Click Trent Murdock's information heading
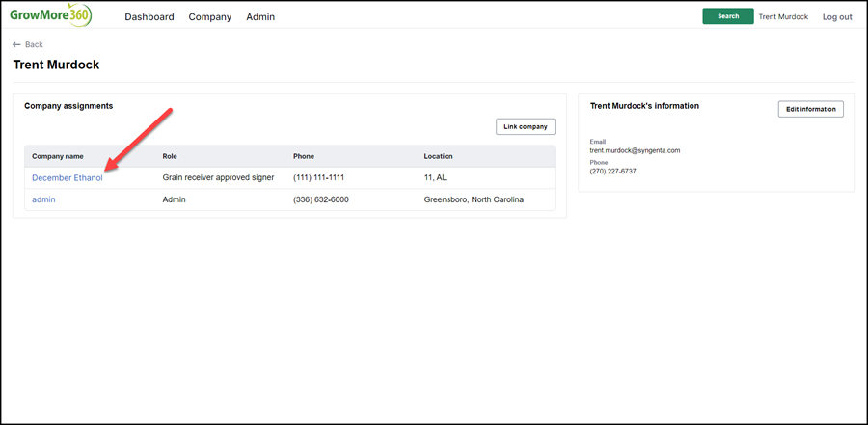This screenshot has height=425, width=868. [644, 106]
